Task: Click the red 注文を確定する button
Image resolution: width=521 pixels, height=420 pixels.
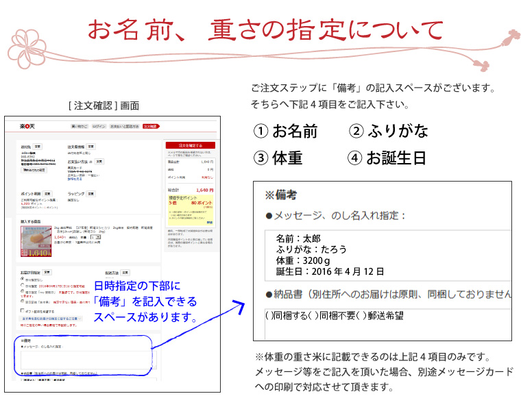Action: click(191, 145)
